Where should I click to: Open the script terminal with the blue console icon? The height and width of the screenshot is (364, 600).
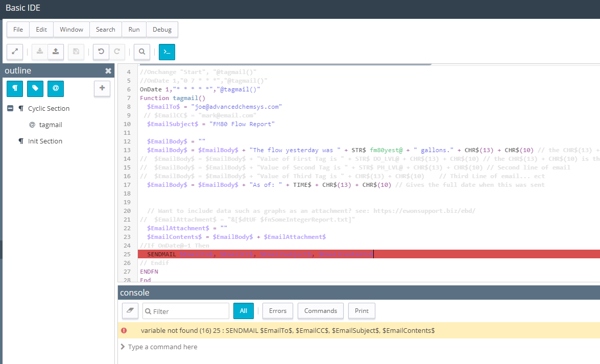(x=166, y=52)
